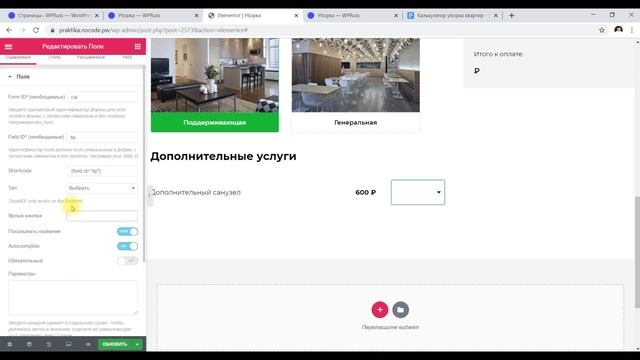The width and height of the screenshot is (640, 360).
Task: Open the Elementor hamburger menu
Action: click(x=8, y=47)
